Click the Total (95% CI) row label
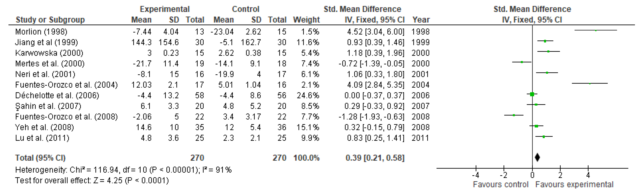 pyautogui.click(x=40, y=158)
